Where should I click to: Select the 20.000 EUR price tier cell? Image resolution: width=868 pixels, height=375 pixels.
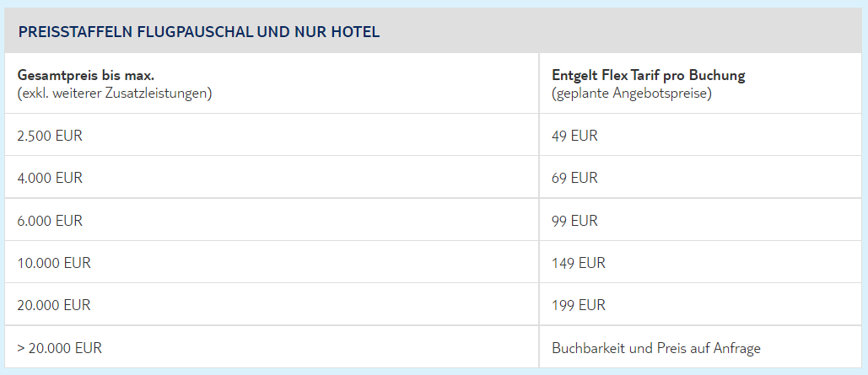54,304
